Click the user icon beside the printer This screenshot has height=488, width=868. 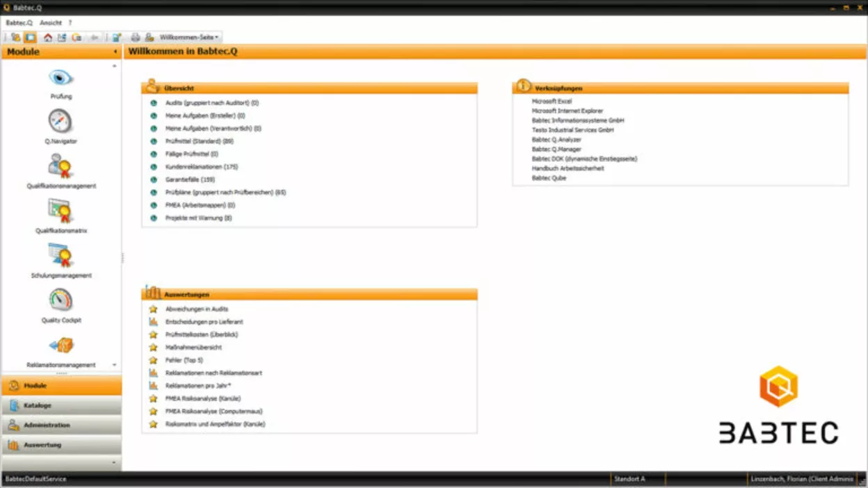pyautogui.click(x=149, y=38)
